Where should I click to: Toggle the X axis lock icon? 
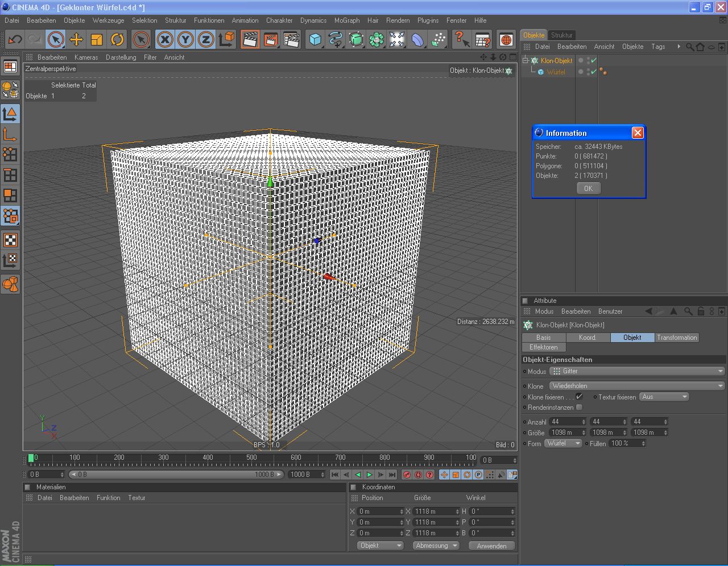point(165,39)
